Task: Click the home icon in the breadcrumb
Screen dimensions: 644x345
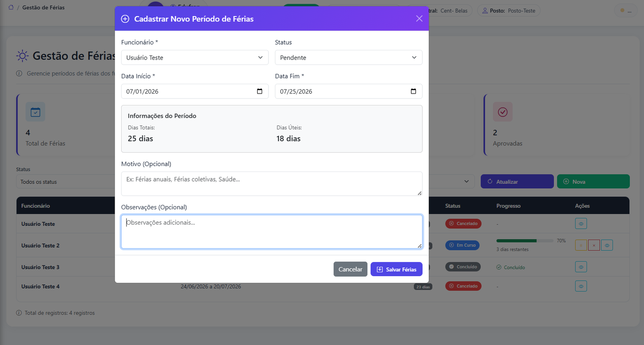Action: tap(11, 7)
